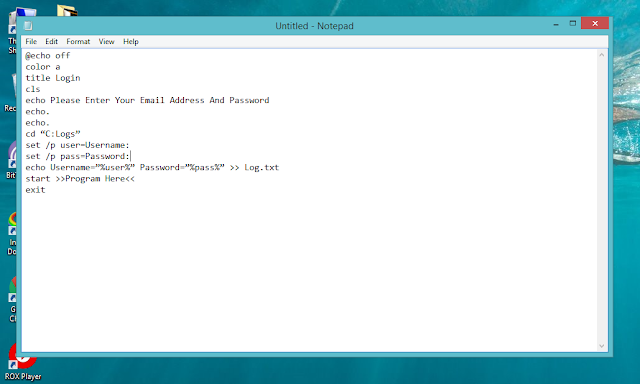Click the scrollbar down arrow

[602, 346]
